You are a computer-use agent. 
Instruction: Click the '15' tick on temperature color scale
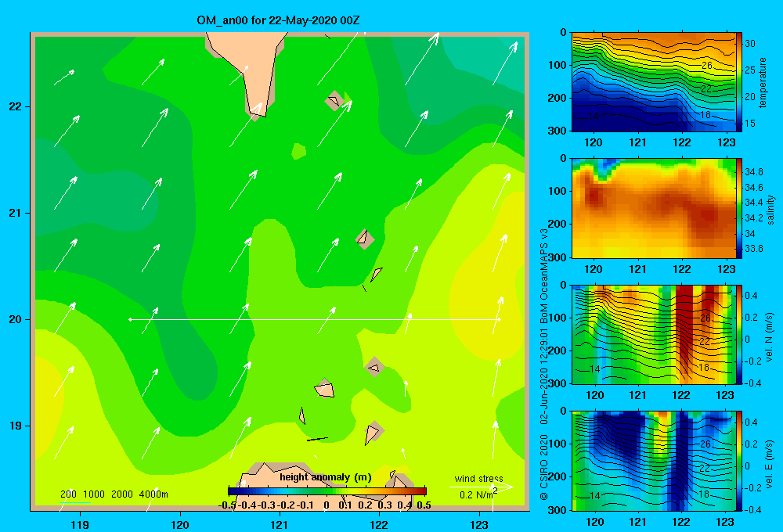(750, 124)
